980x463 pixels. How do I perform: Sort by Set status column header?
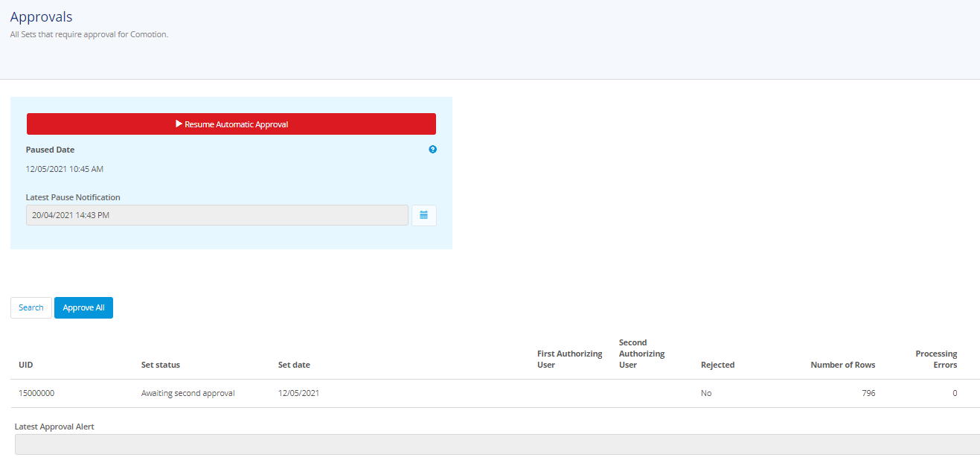(161, 365)
